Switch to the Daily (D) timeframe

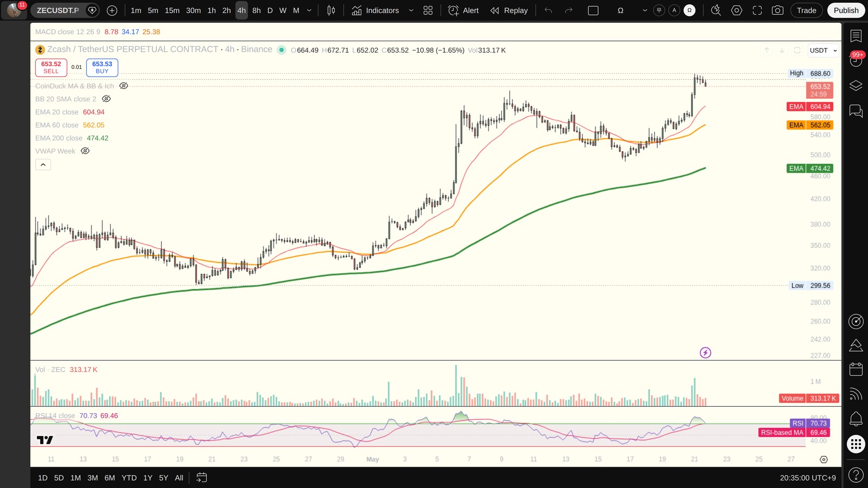click(x=270, y=10)
